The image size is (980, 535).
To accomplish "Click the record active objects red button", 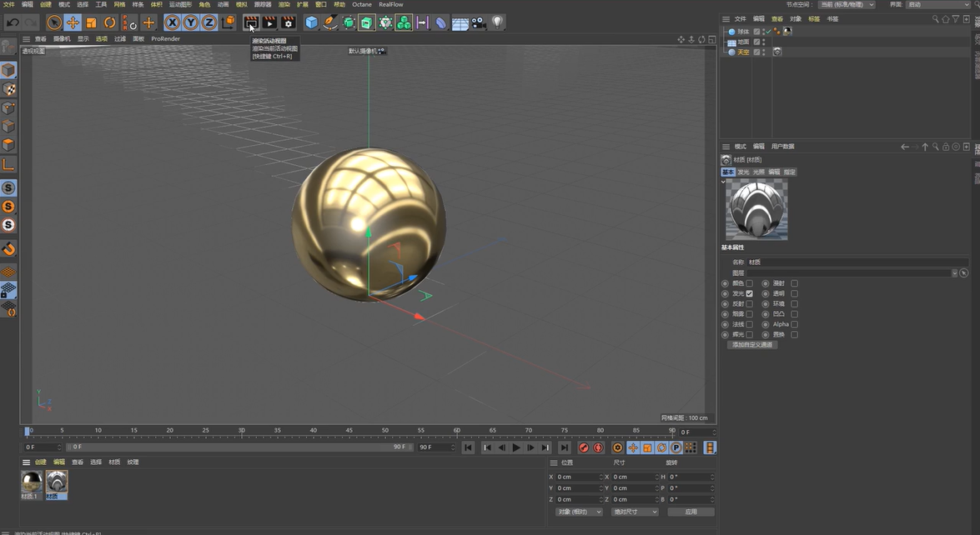I will click(584, 447).
